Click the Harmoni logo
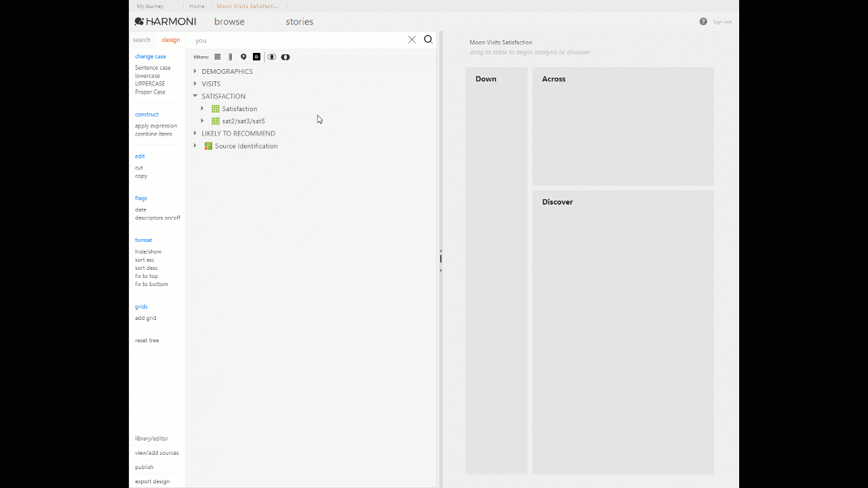The image size is (868, 488). click(165, 22)
